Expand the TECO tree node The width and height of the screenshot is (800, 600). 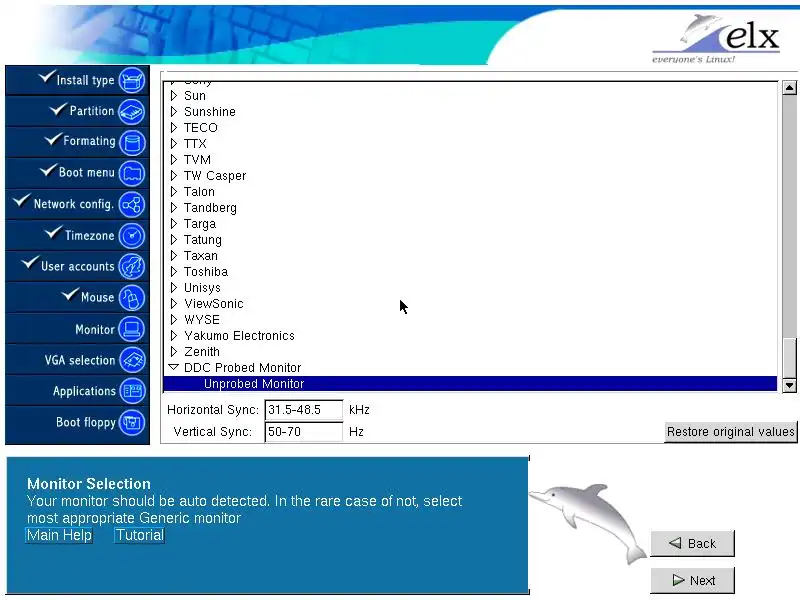point(174,127)
